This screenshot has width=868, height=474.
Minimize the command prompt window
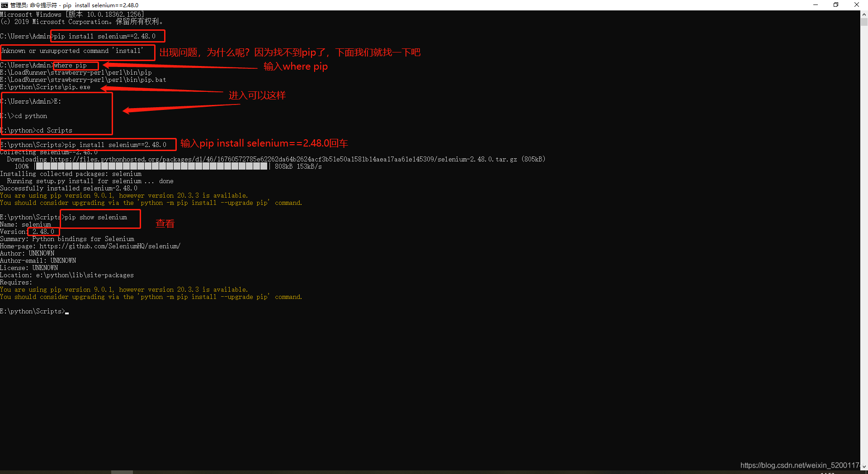(816, 5)
